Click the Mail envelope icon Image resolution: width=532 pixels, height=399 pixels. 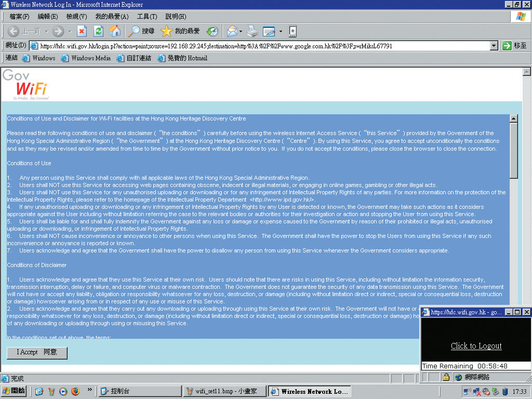tap(232, 31)
